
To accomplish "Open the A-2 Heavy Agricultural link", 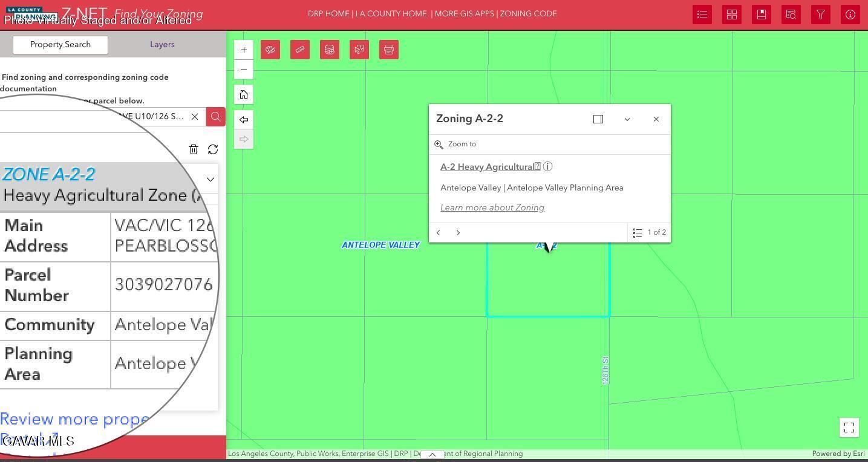I will pyautogui.click(x=489, y=167).
